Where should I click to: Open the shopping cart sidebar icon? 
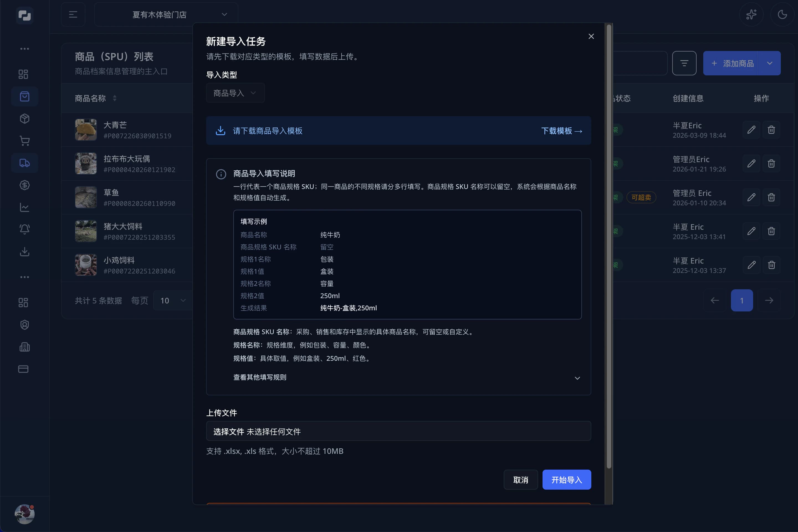(x=24, y=141)
